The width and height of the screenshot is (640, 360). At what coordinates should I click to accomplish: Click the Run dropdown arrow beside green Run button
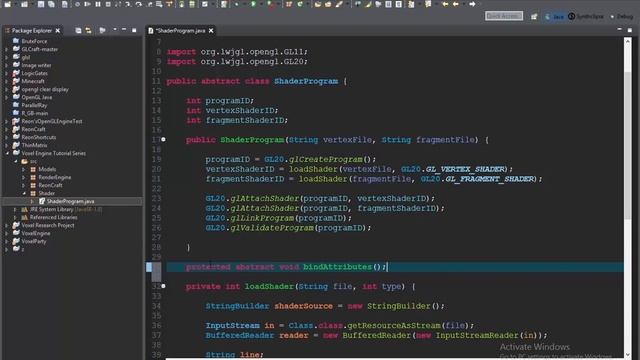260,4
